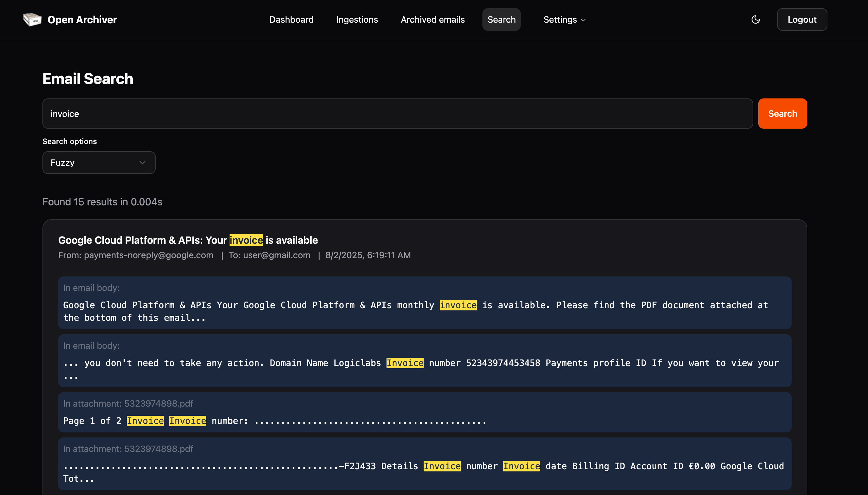Open the Ingestions page
Screen dimensions: 868x495
click(357, 19)
